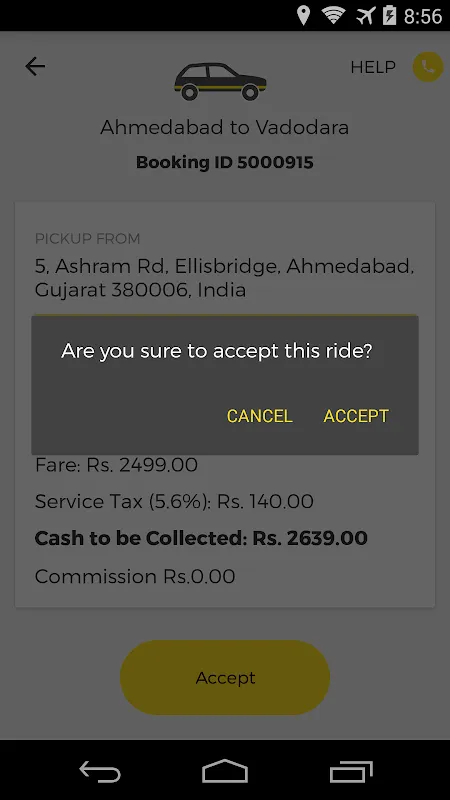
Task: Choose CANCEL in the confirmation dialog
Action: [260, 416]
